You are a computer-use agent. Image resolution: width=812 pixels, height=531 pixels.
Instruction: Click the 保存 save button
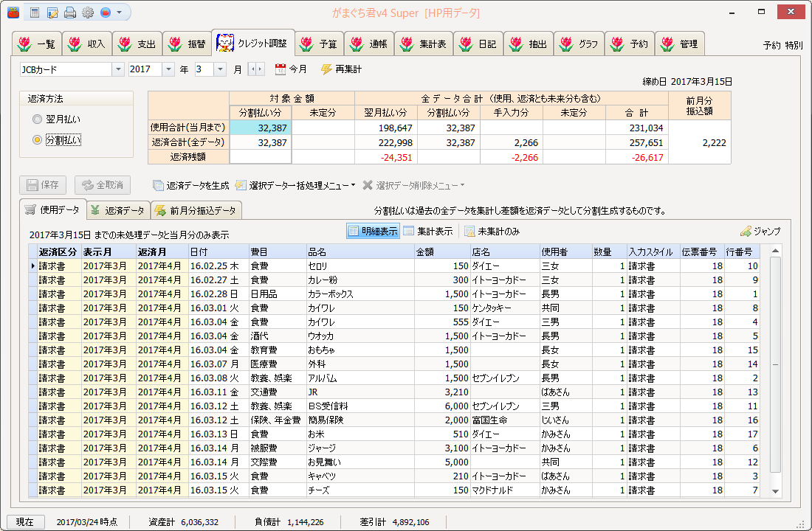(x=44, y=185)
